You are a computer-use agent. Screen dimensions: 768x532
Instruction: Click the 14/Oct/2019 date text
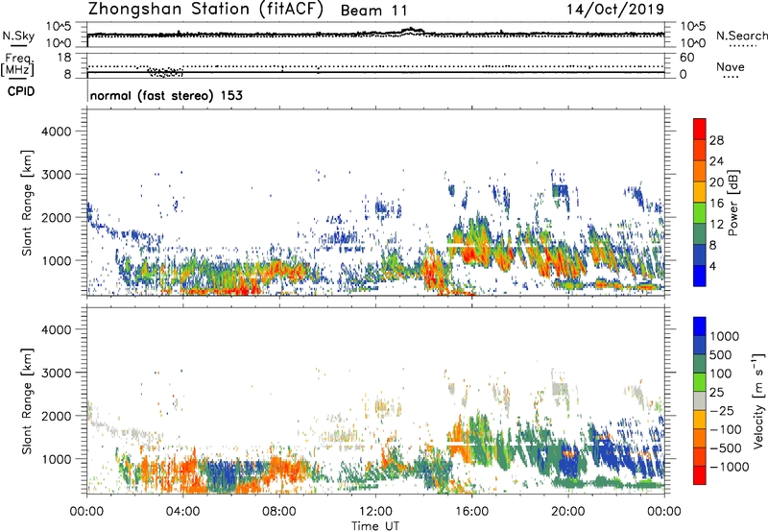pos(615,10)
